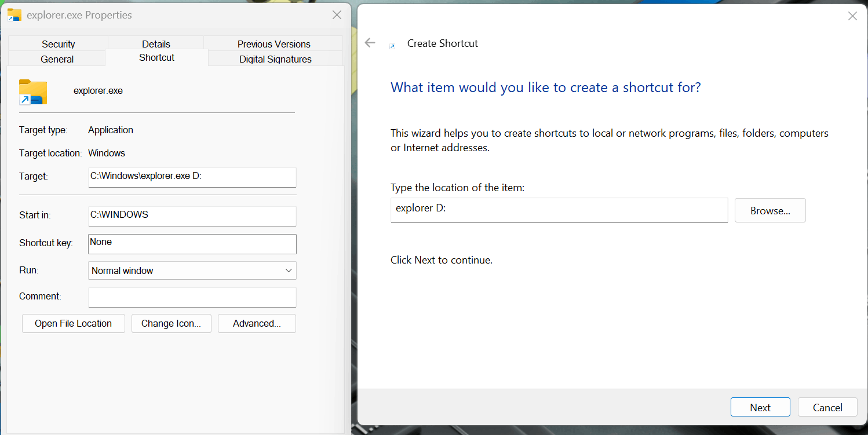Click the wizard description paragraph

(x=610, y=140)
